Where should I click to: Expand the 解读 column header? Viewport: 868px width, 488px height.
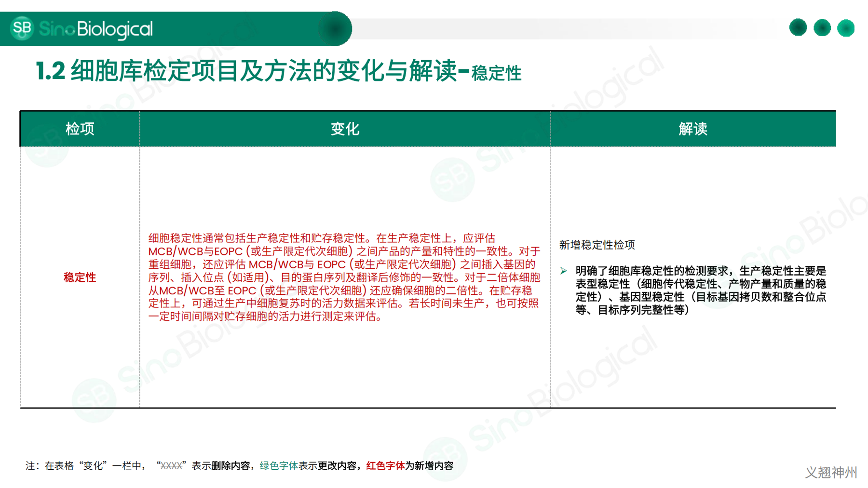pos(693,129)
